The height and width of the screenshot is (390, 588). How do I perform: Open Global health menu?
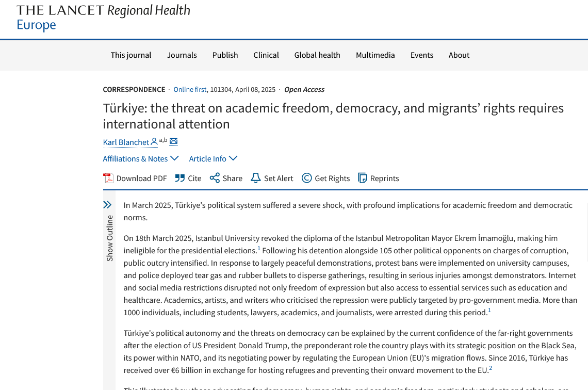click(x=317, y=55)
